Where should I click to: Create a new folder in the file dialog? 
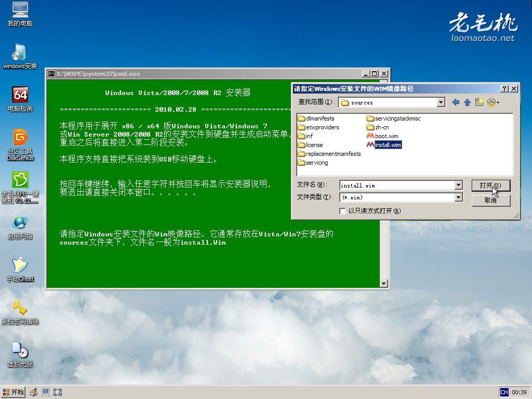(x=479, y=102)
